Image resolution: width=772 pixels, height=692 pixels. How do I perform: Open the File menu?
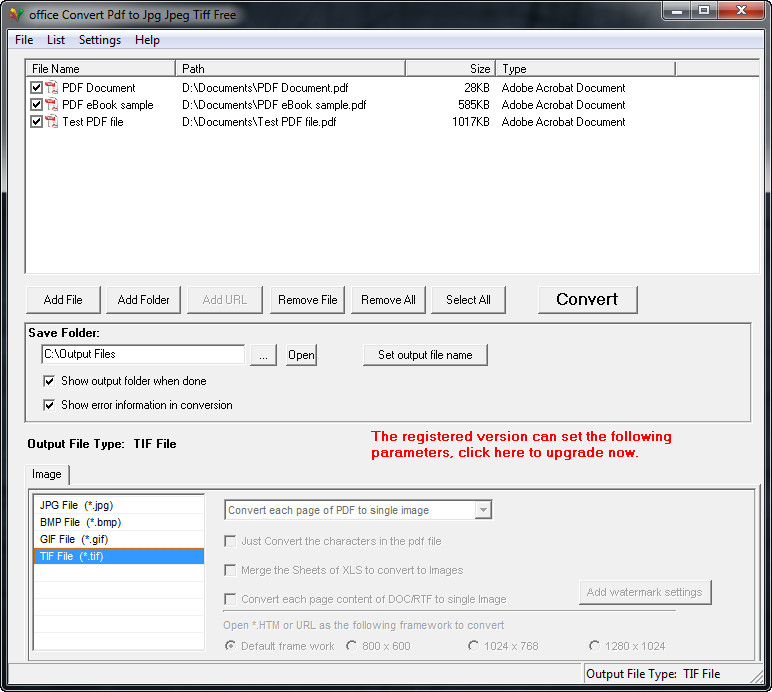click(24, 40)
